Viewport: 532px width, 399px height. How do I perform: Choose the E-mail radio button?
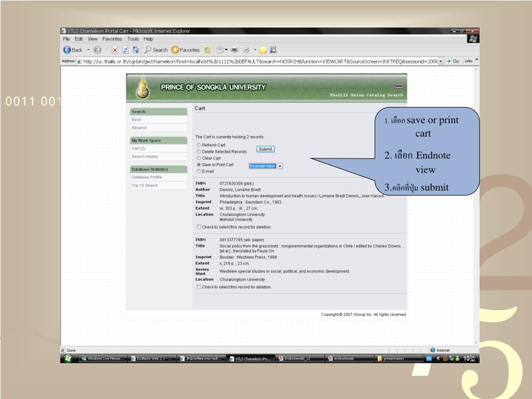click(x=199, y=171)
